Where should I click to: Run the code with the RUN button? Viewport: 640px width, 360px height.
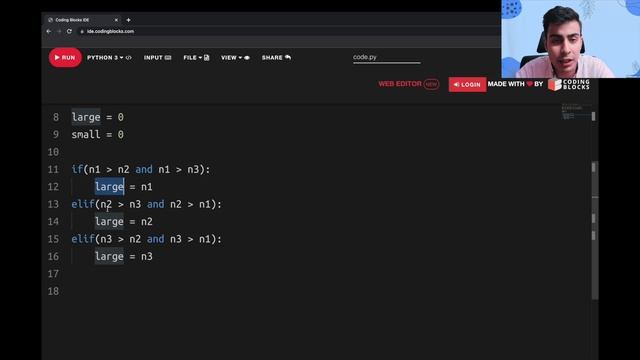click(x=65, y=58)
